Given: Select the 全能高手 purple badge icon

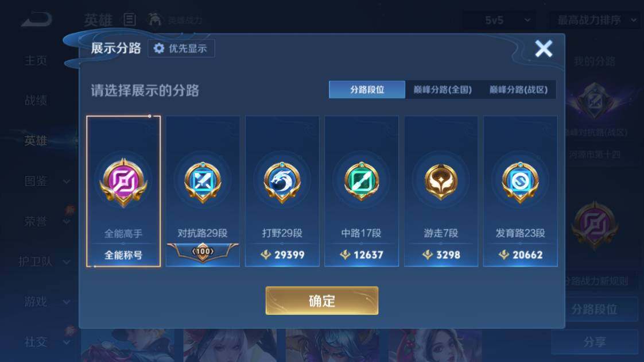Looking at the screenshot, I should [123, 182].
